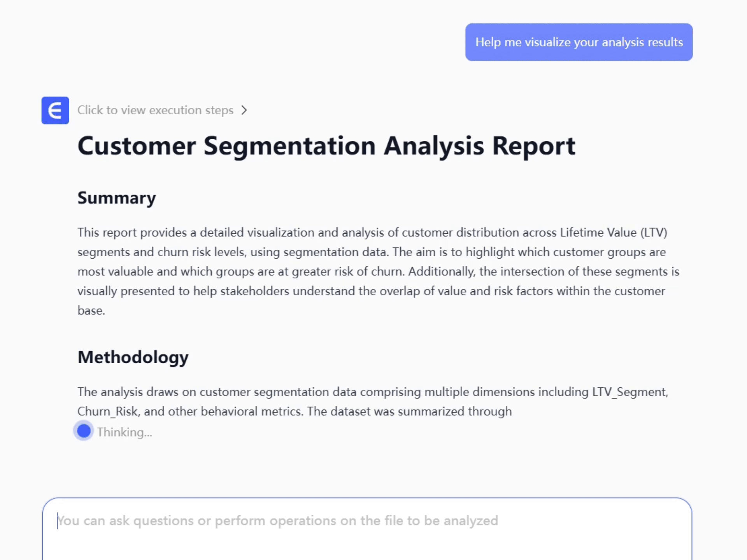Expand execution steps with the chevron arrow
The height and width of the screenshot is (560, 747).
(x=244, y=110)
